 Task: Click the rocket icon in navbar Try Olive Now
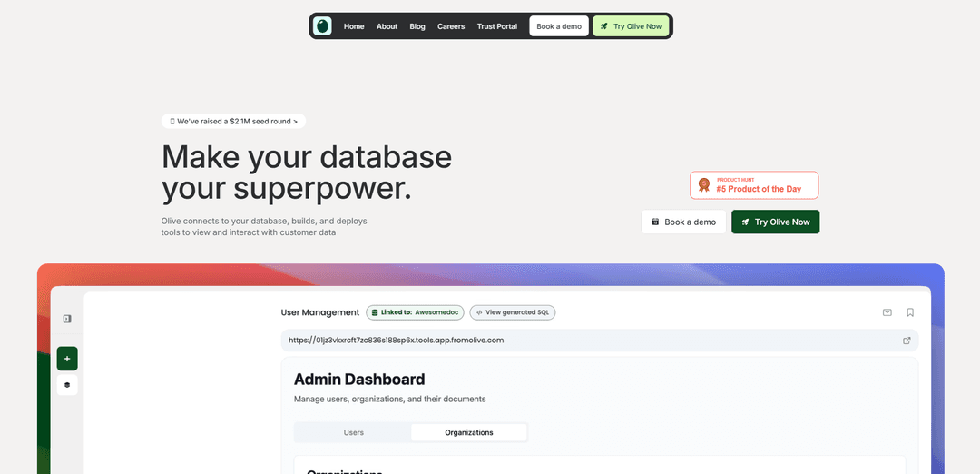pos(603,26)
